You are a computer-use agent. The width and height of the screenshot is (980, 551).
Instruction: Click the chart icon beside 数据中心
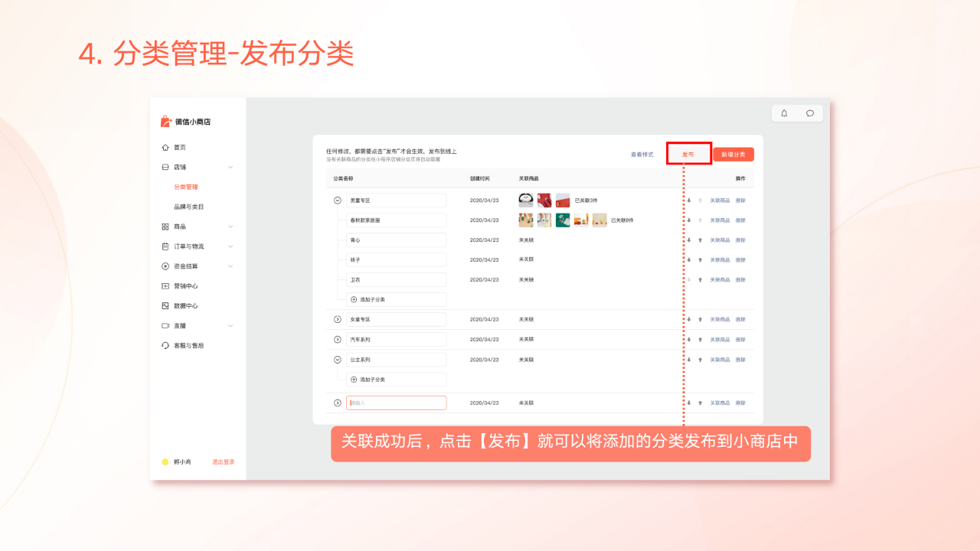click(165, 306)
